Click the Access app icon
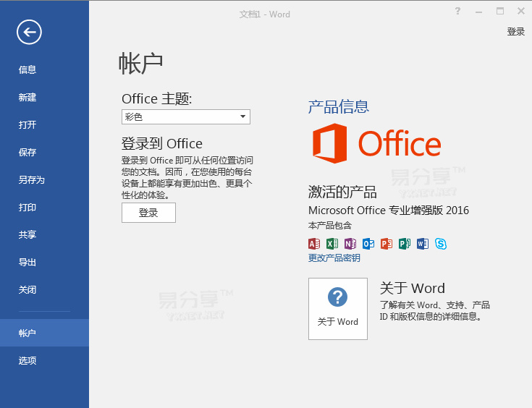 click(x=314, y=244)
